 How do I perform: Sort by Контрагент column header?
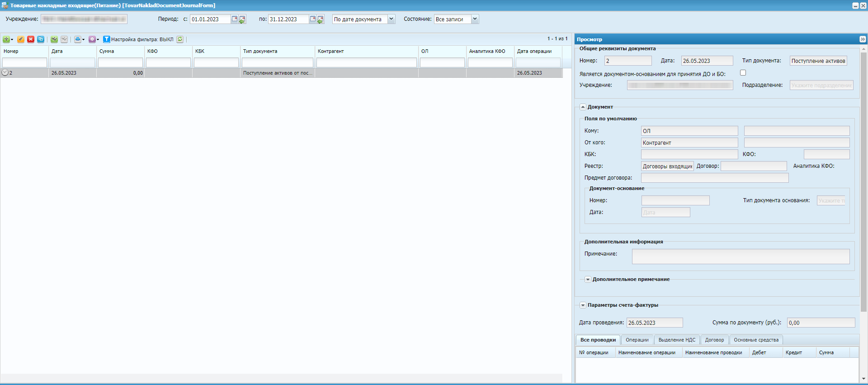[367, 51]
